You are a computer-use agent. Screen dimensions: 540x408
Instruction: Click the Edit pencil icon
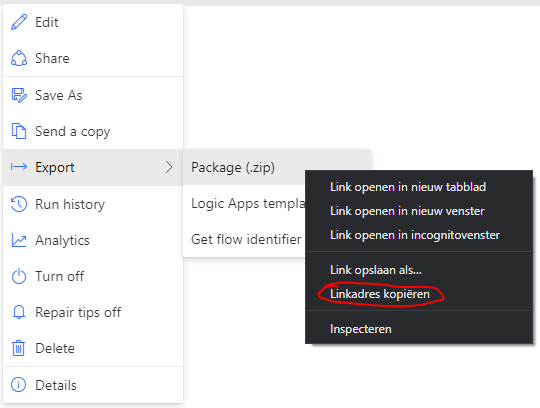(19, 22)
